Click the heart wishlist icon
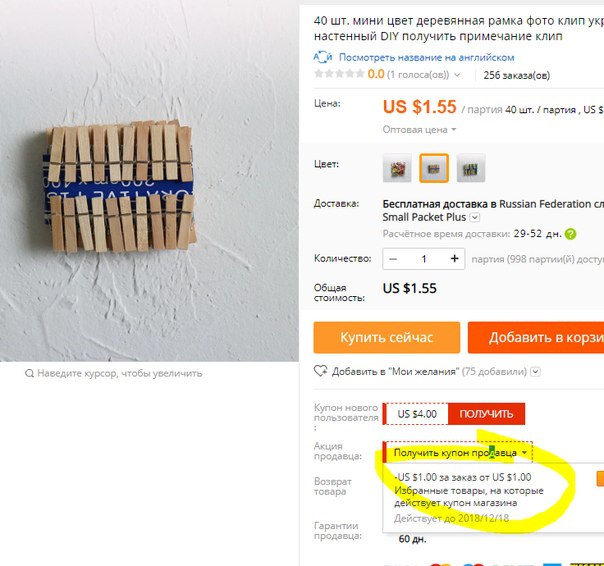Screen dimensions: 604x566 [x=320, y=371]
